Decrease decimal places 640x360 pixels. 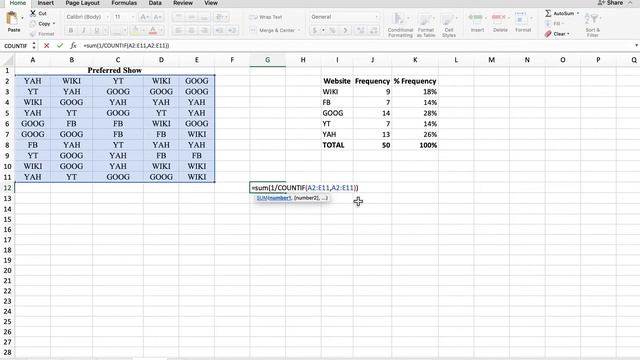(373, 30)
